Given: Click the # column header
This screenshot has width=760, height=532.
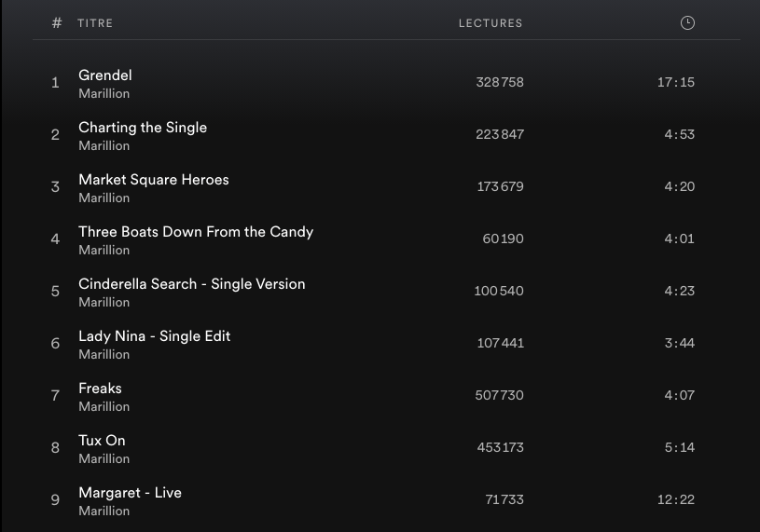Looking at the screenshot, I should (x=57, y=23).
